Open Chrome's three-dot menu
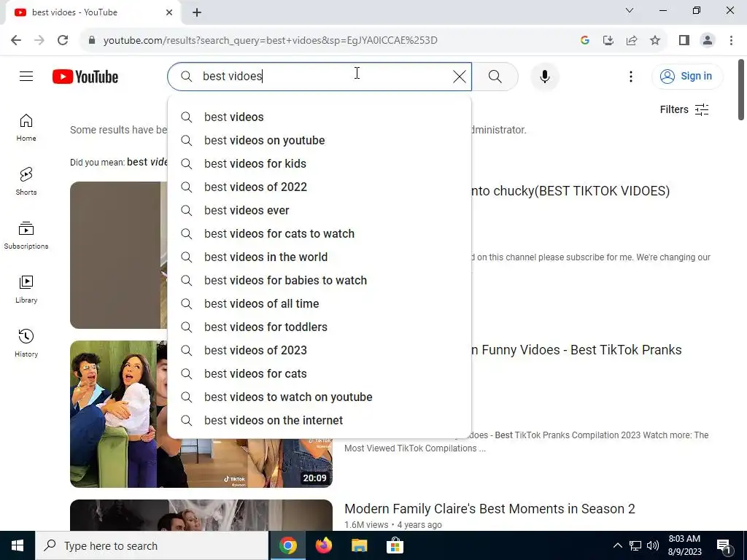This screenshot has height=560, width=747. coord(731,41)
